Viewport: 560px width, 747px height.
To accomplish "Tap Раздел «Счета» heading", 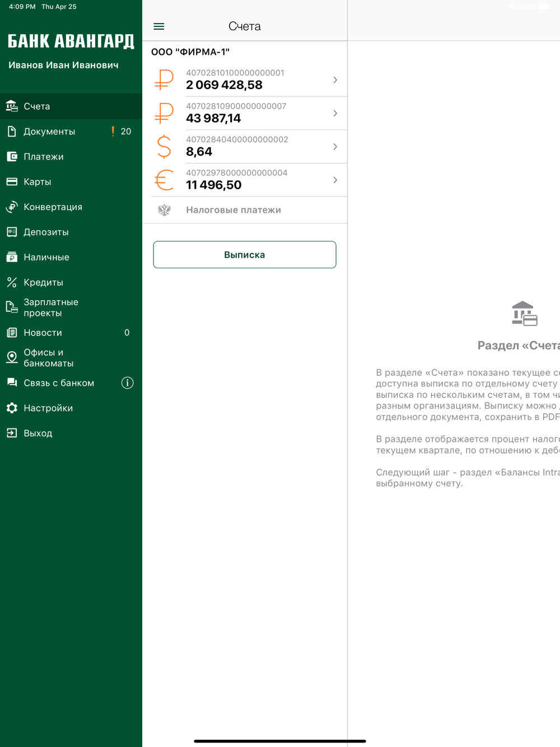I will pos(519,346).
